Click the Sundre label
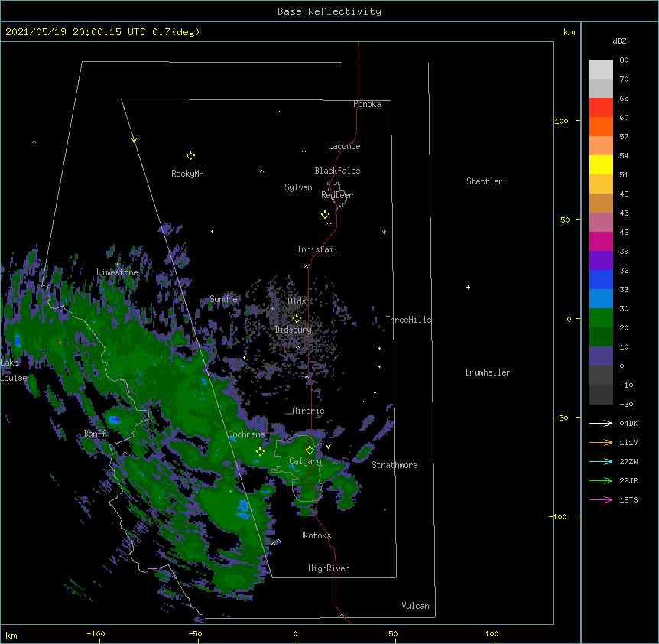This screenshot has height=644, width=659. click(x=223, y=299)
